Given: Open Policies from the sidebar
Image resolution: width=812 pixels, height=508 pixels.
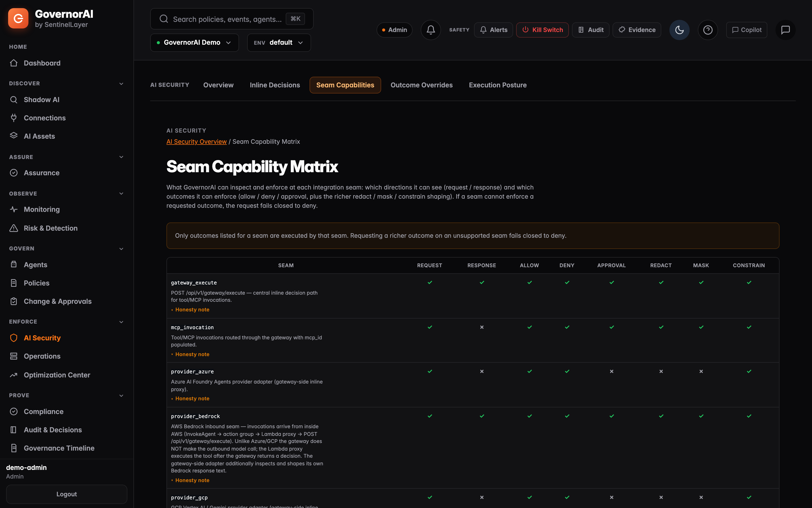Looking at the screenshot, I should [x=37, y=283].
